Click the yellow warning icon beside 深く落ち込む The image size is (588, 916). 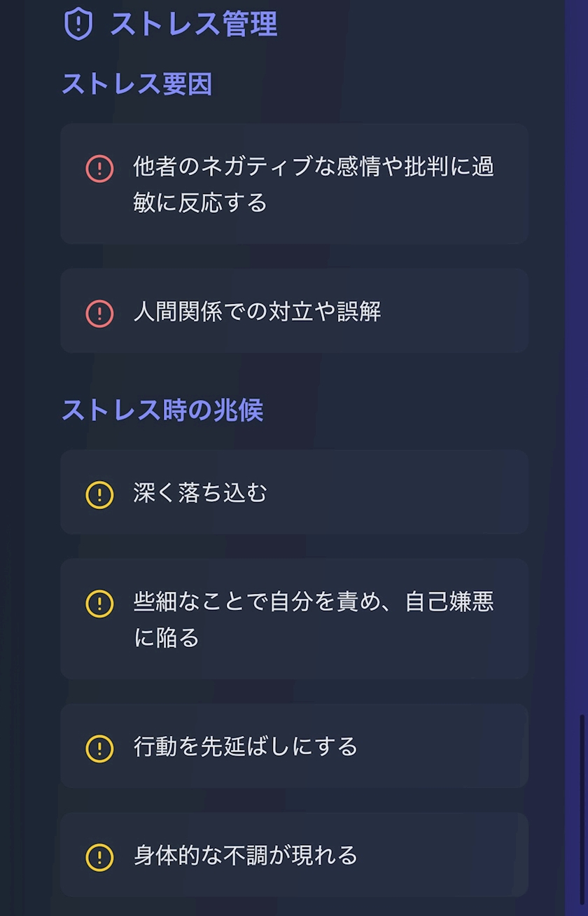point(99,494)
